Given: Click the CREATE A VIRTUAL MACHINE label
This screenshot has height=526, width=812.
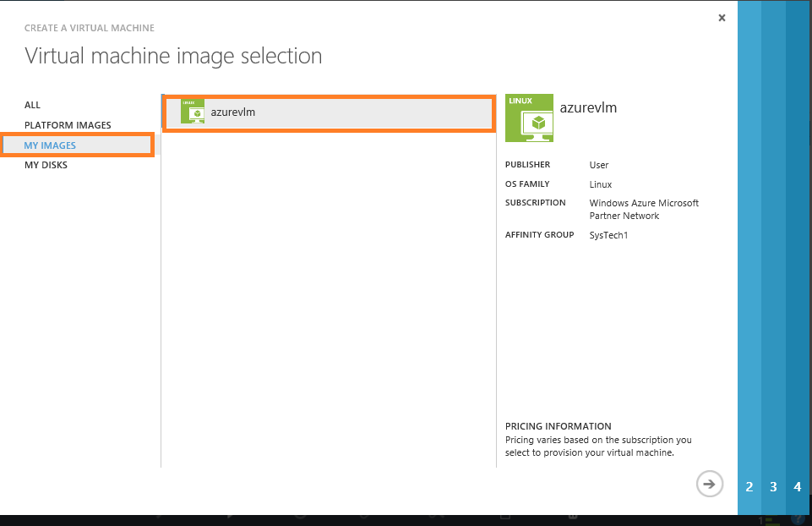Looking at the screenshot, I should [90, 28].
